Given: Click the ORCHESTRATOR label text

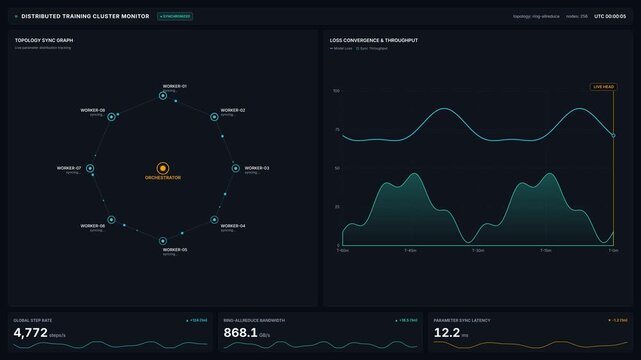Looking at the screenshot, I should coord(163,178).
